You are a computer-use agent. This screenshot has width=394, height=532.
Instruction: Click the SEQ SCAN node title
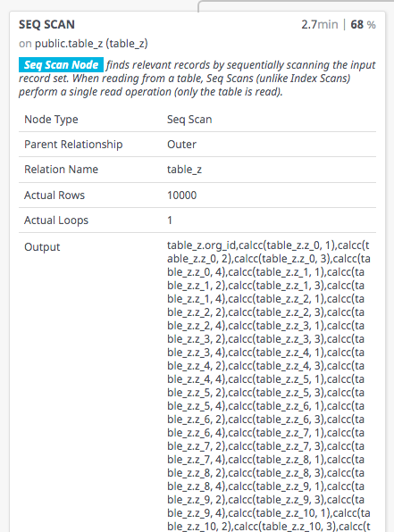click(46, 25)
